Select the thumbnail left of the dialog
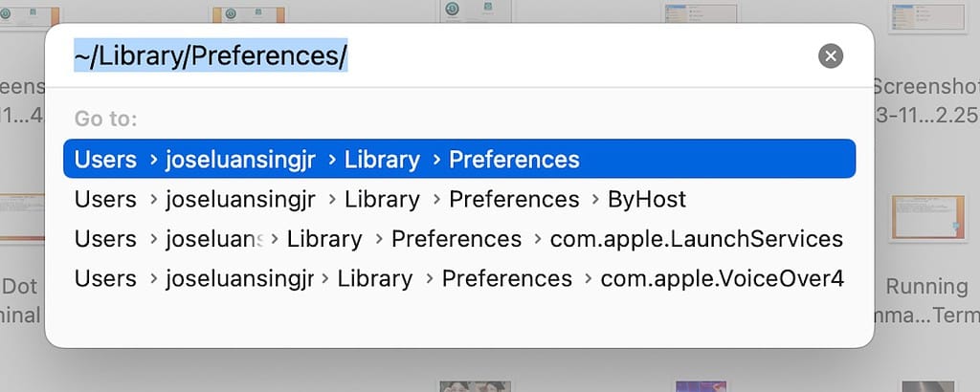Image resolution: width=980 pixels, height=392 pixels. tap(21, 218)
